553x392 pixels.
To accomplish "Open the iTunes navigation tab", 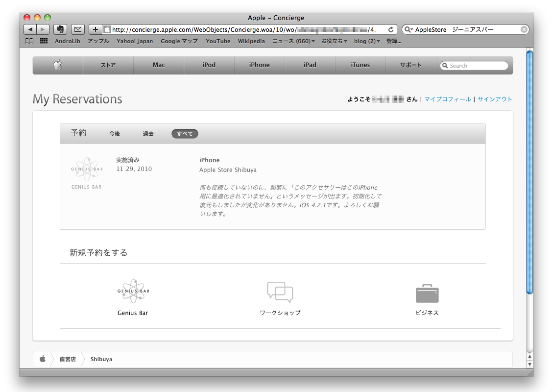I will pos(361,65).
